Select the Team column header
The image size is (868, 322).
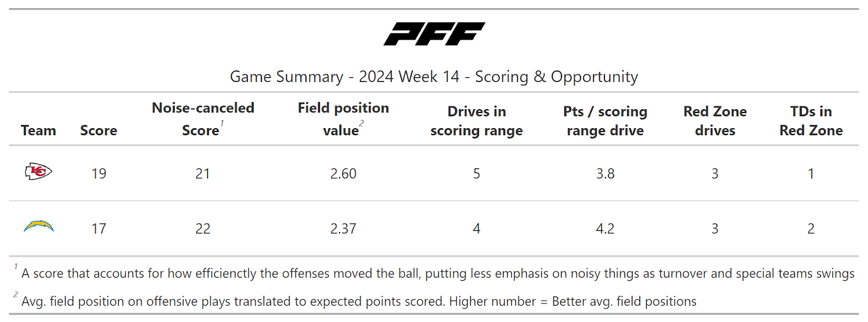(39, 130)
